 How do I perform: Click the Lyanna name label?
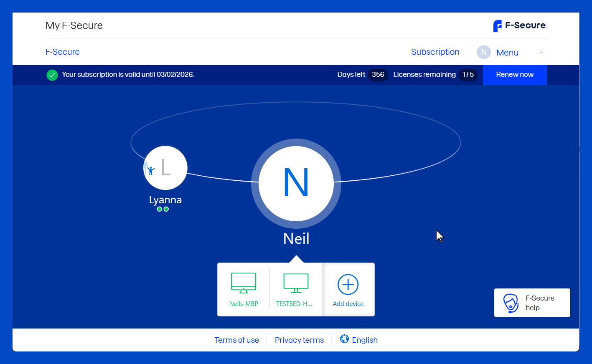tap(165, 200)
